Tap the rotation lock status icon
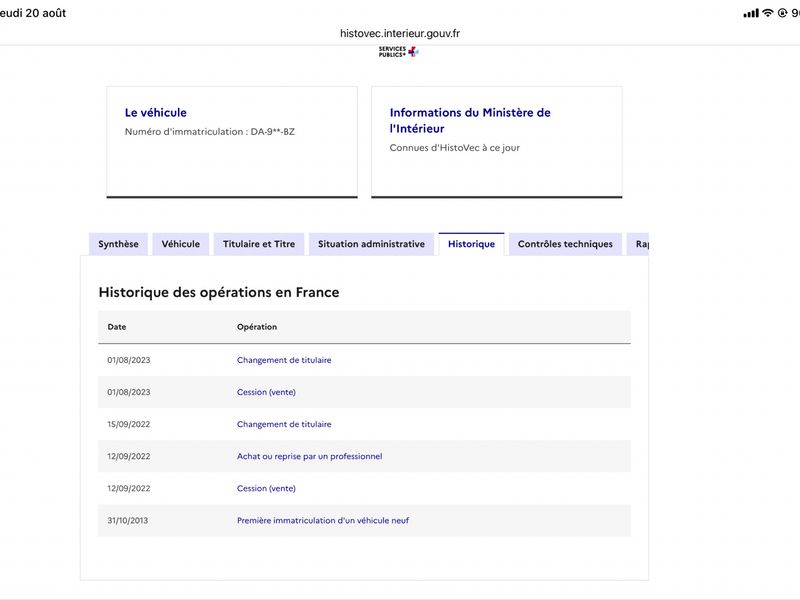The width and height of the screenshot is (800, 600). pyautogui.click(x=782, y=13)
